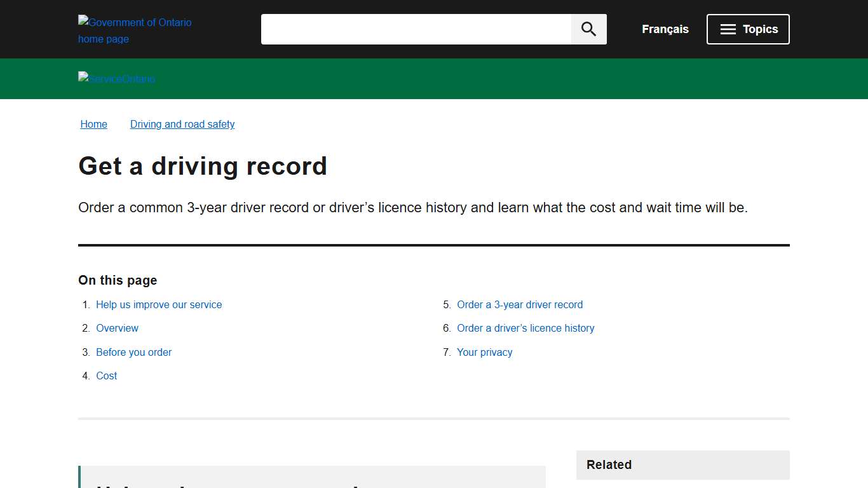Open the Before you order section
Viewport: 868px width, 488px height.
click(x=133, y=352)
